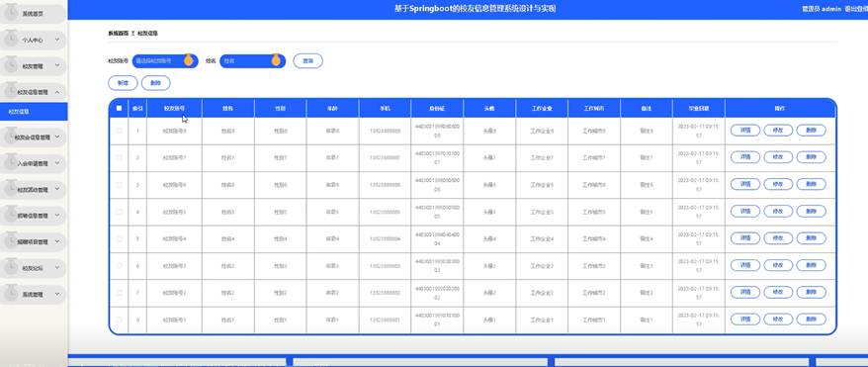Click the 操作 column header
Screen dimensions: 868x367
point(779,109)
